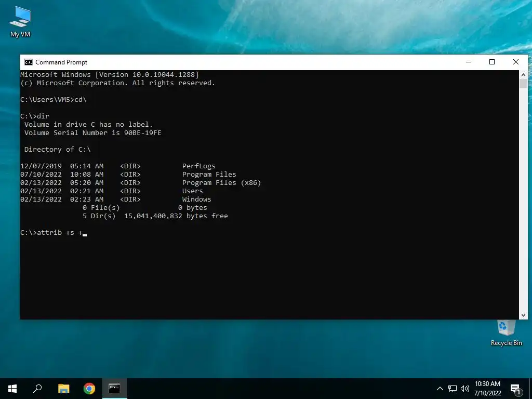532x399 pixels.
Task: Minimize the Command Prompt window
Action: click(x=469, y=62)
